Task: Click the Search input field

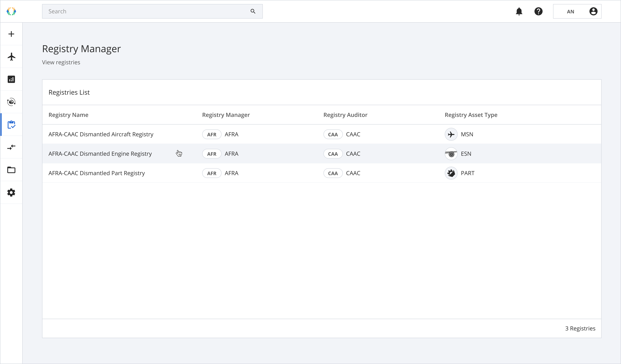Action: [x=145, y=11]
